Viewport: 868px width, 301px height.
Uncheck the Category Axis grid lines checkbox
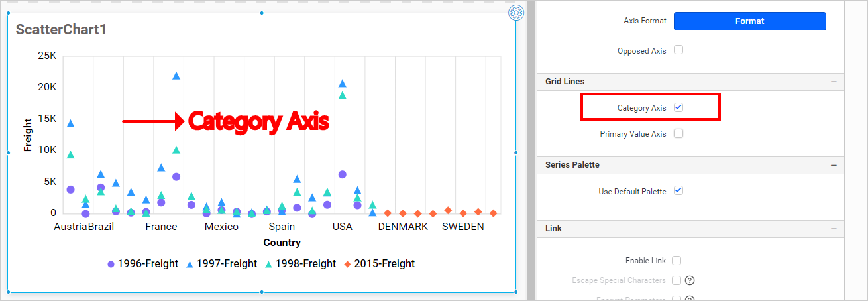[x=678, y=107]
